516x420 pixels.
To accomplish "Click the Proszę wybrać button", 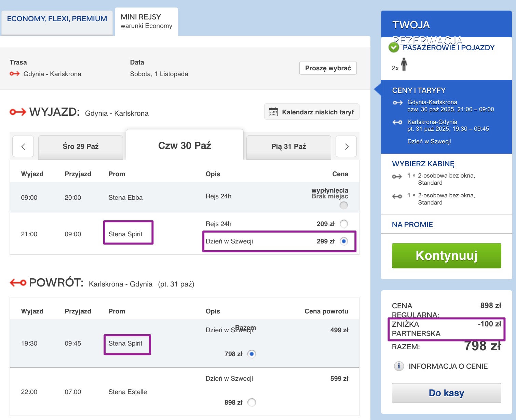I will tap(327, 68).
